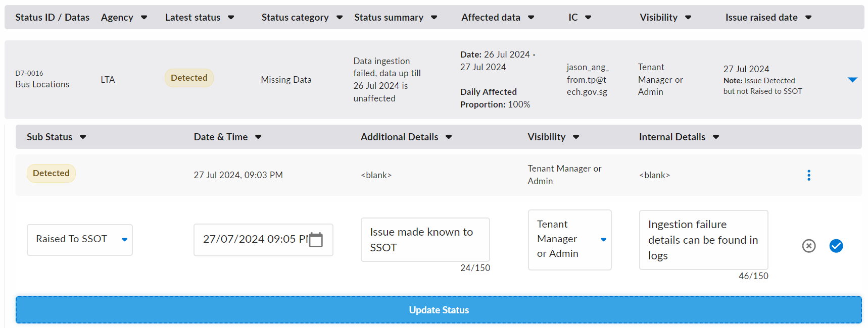Open the Status summary column filter arrow
The width and height of the screenshot is (868, 328).
coord(434,18)
